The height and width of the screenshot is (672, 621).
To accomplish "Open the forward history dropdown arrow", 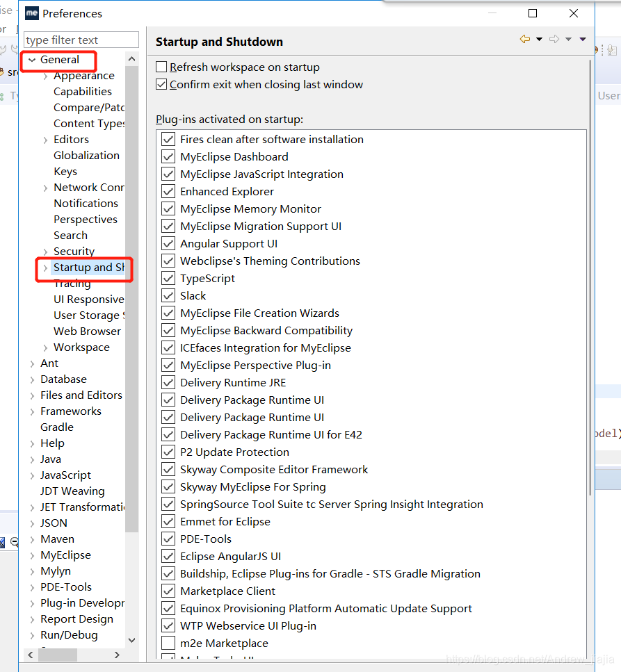I will [x=568, y=39].
